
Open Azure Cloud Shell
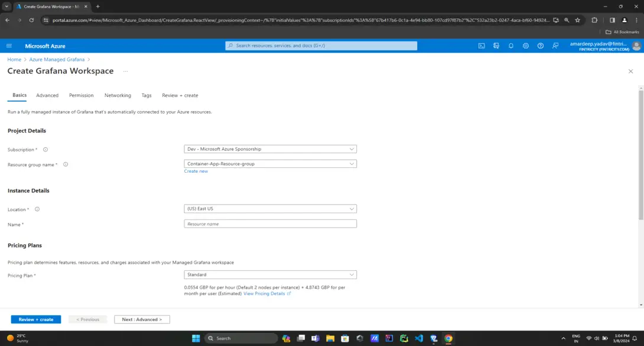(x=482, y=46)
